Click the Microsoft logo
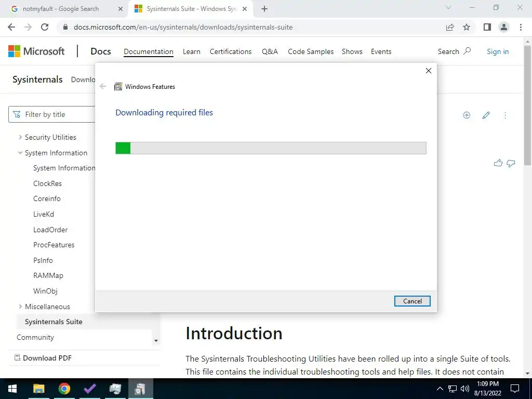 click(36, 51)
